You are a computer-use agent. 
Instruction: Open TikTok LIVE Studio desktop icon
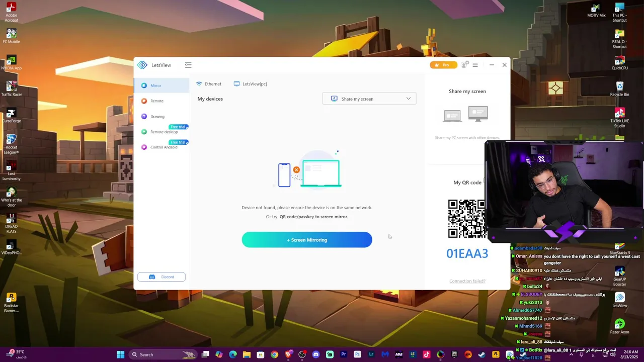tap(619, 118)
